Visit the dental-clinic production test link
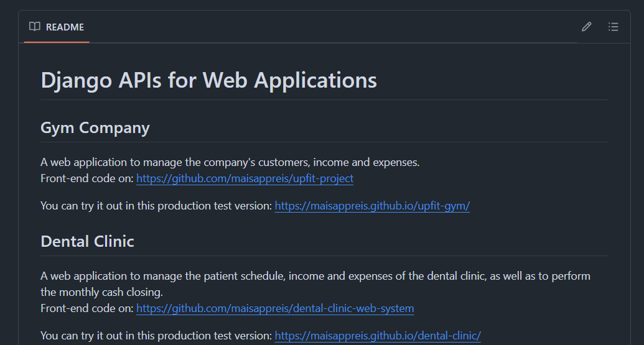Screen dimensions: 644x345 [378, 336]
